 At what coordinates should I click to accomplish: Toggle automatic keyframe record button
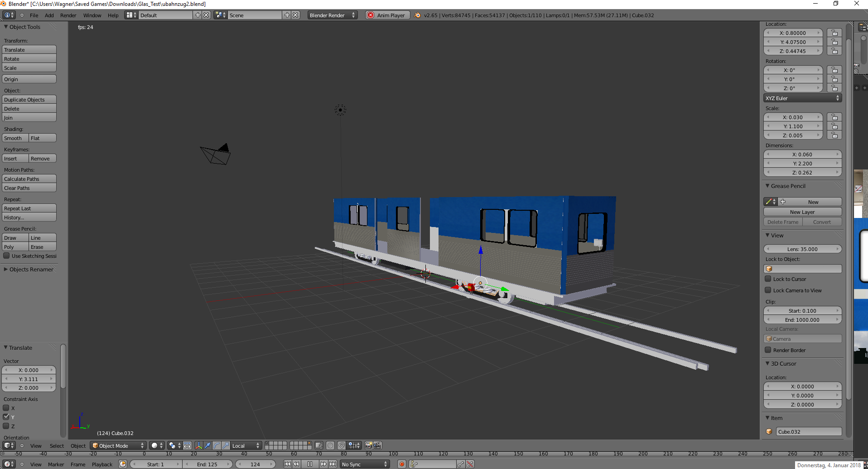point(401,464)
